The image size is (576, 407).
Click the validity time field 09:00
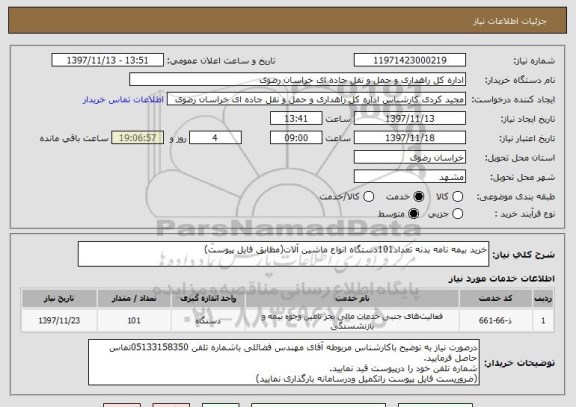296,138
